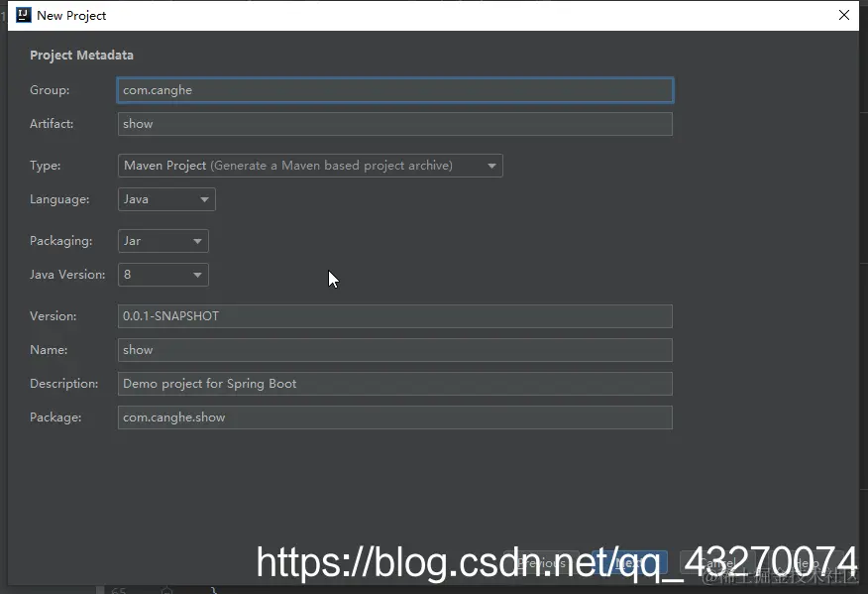Click the Version field with 0.0.1-SNAPSHOT
This screenshot has height=594, width=868.
click(395, 316)
